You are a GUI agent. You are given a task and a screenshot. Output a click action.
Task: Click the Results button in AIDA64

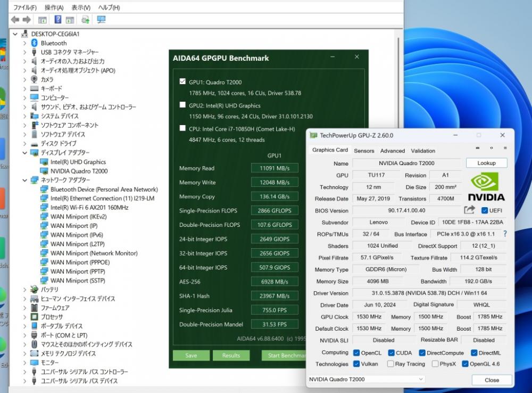231,355
